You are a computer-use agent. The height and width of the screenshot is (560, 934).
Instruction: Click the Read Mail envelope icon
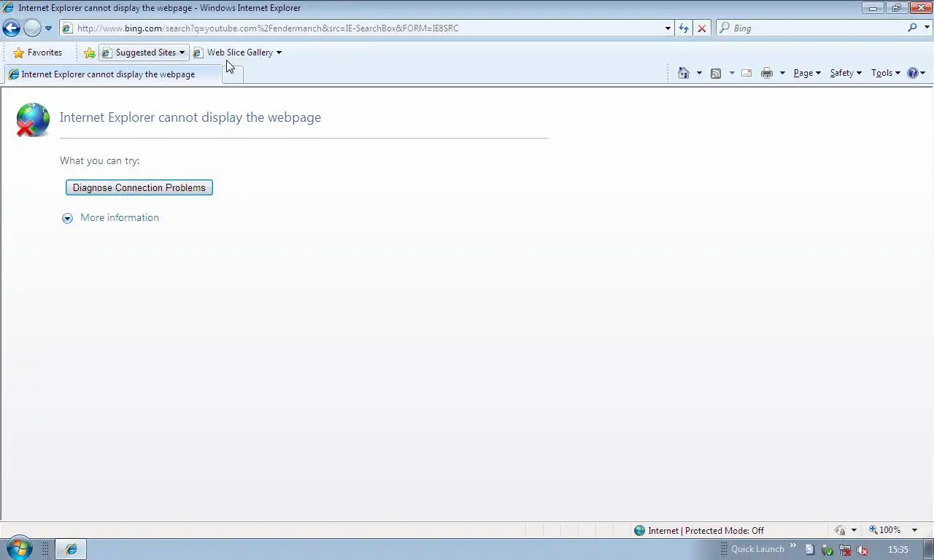(x=746, y=73)
